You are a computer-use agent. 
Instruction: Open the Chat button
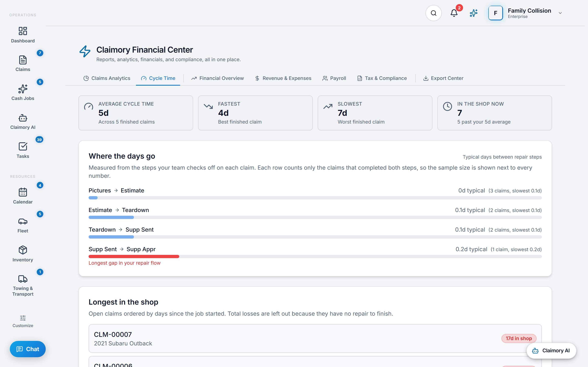point(28,349)
